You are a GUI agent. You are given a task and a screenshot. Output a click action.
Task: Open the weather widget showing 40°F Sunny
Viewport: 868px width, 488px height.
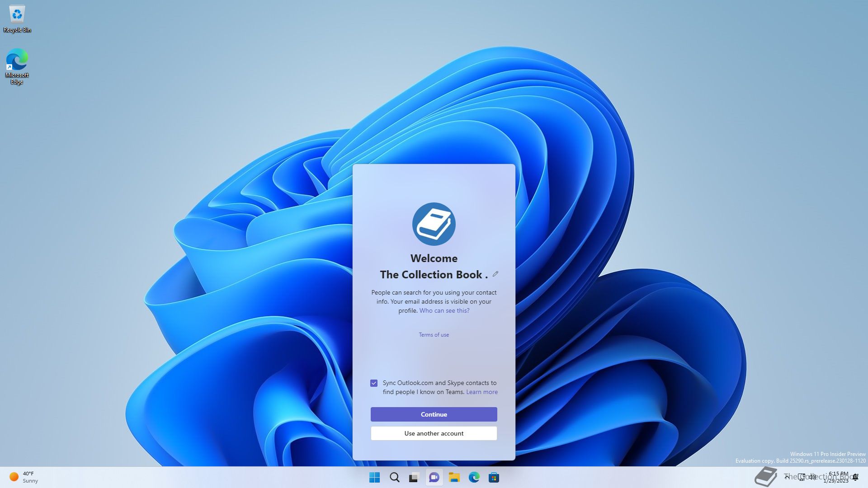click(x=24, y=477)
